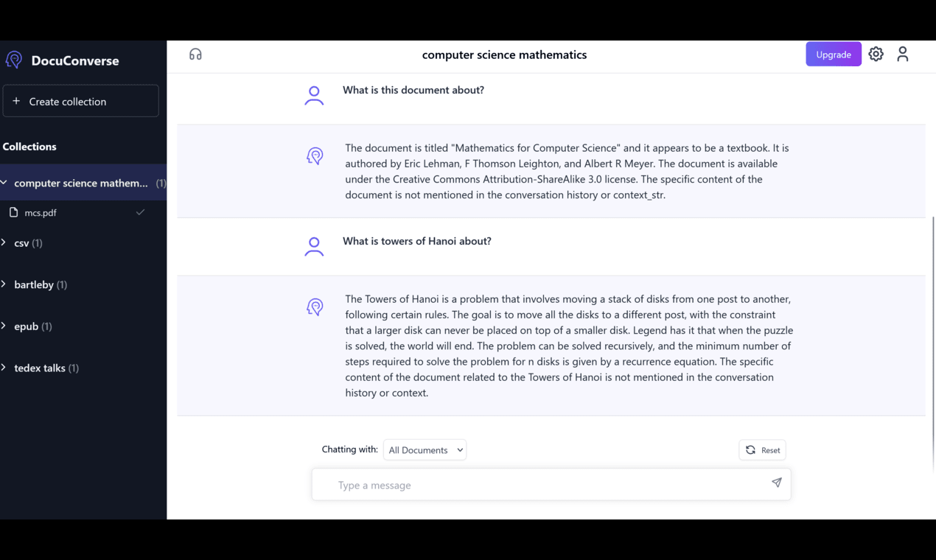Click the document icon beside mcs.pdf

click(x=14, y=212)
